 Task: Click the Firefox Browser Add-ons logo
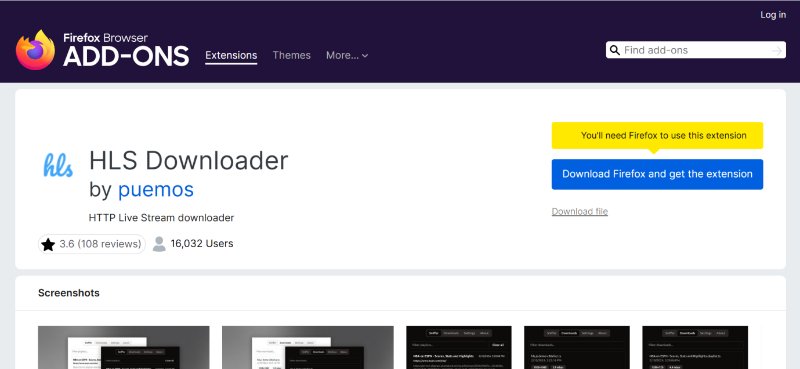click(102, 50)
